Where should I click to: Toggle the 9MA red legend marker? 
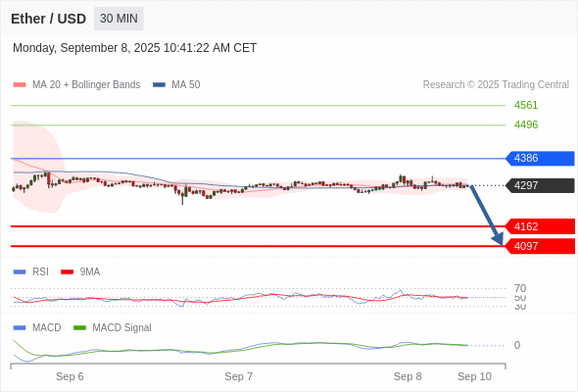tap(67, 272)
